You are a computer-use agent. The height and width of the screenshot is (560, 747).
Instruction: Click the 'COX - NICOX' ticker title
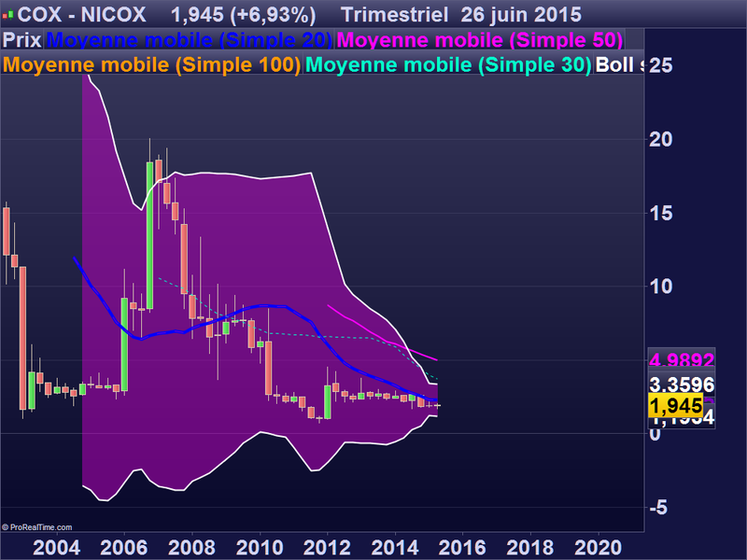[x=81, y=15]
